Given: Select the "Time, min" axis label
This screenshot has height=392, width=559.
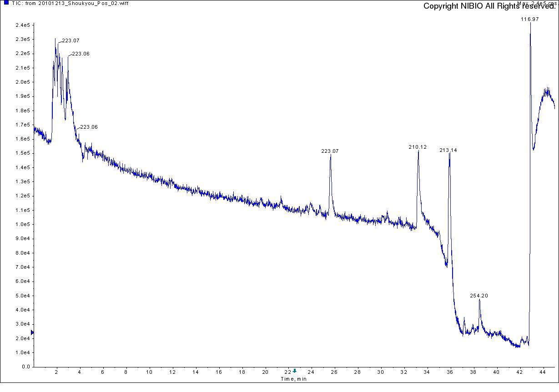Looking at the screenshot, I should (x=293, y=379).
